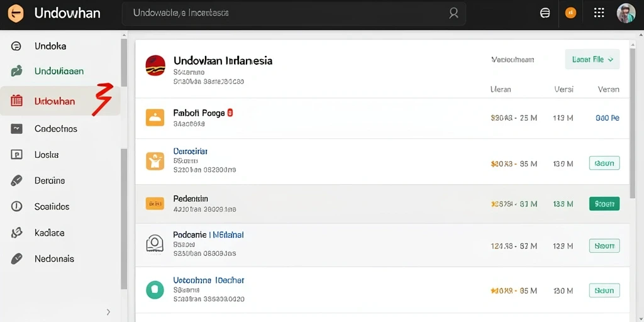Image resolution: width=644 pixels, height=322 pixels.
Task: Click the Versi column header
Action: (564, 89)
